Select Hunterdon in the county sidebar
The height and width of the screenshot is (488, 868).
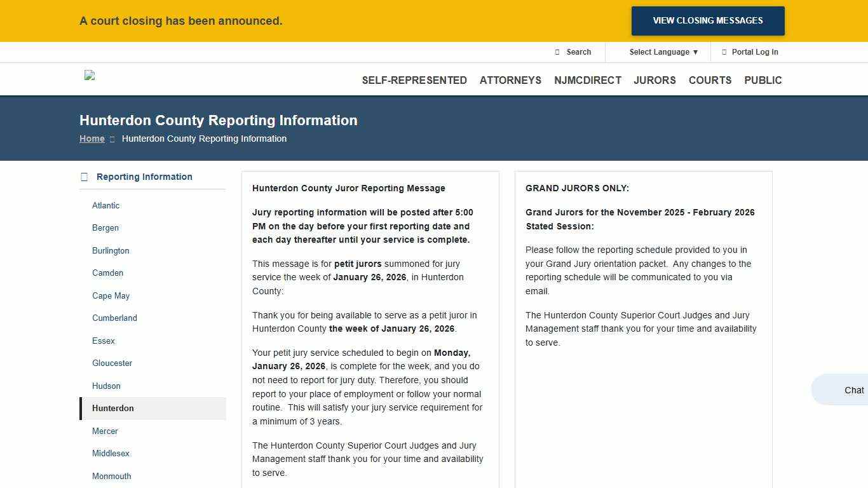[x=112, y=408]
